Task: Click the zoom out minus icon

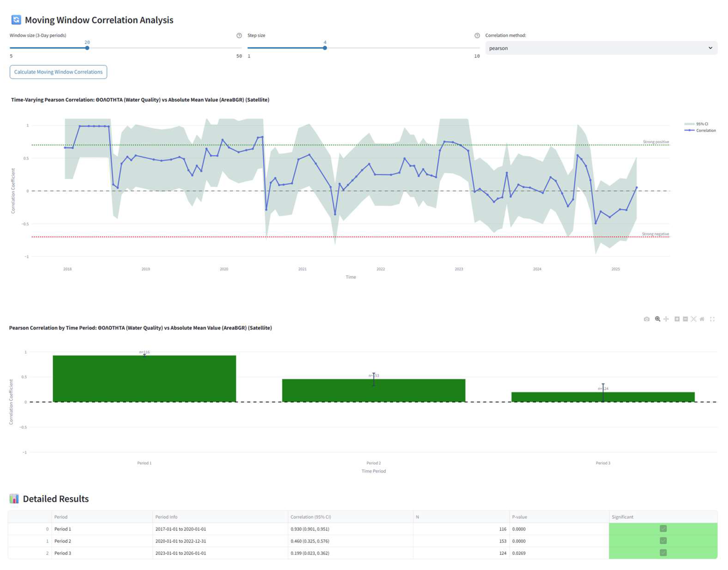Action: pos(685,319)
